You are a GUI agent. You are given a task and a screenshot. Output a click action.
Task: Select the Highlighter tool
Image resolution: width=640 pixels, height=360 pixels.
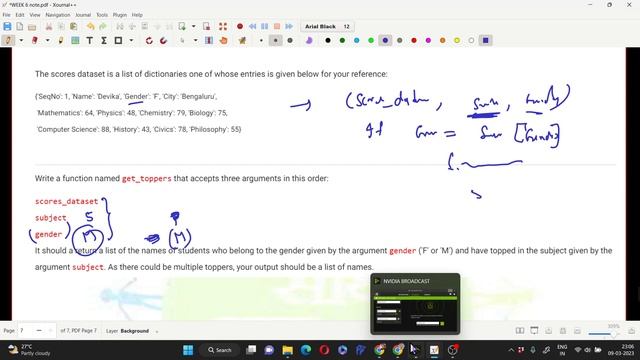pos(61,40)
